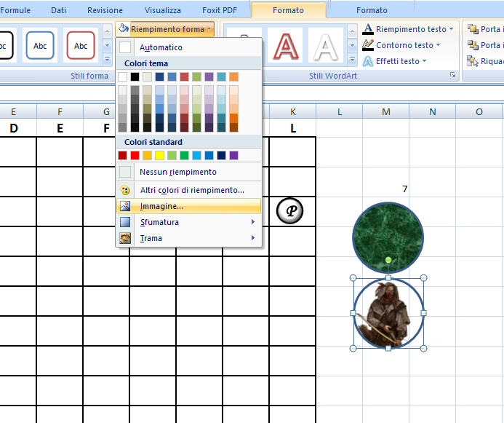Open the Foxit PDF tab
This screenshot has height=423, width=504.
[220, 10]
